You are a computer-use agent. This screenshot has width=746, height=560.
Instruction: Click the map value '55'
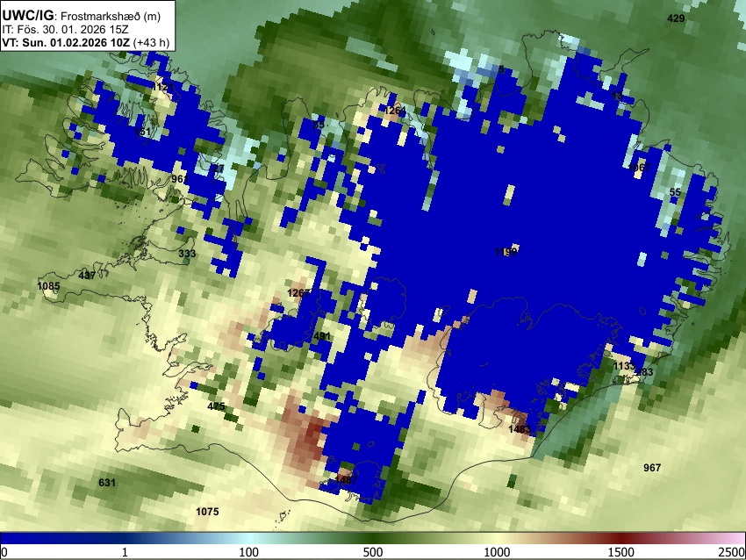tap(675, 192)
